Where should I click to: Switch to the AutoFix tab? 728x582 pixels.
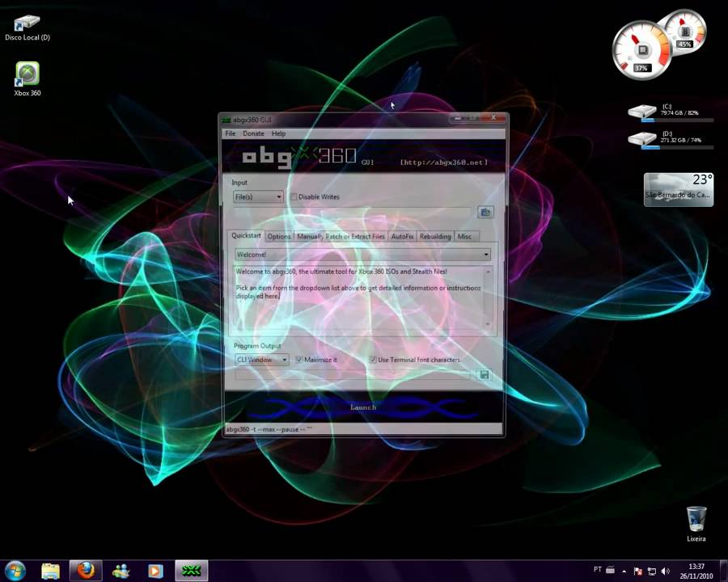coord(402,236)
